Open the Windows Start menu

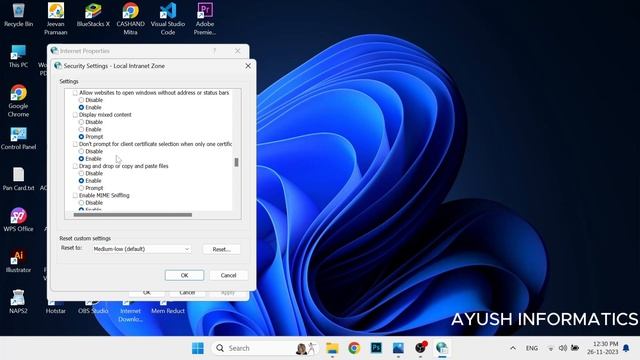[x=198, y=348]
